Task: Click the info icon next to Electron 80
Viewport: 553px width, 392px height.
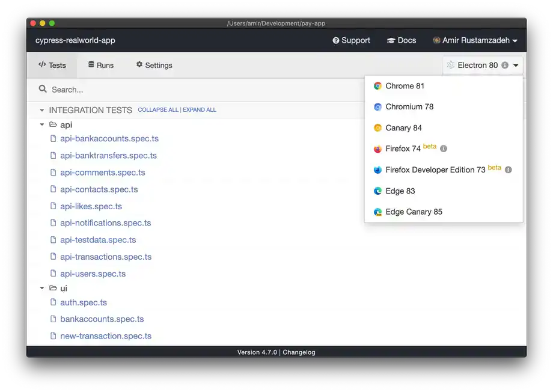Action: [505, 66]
